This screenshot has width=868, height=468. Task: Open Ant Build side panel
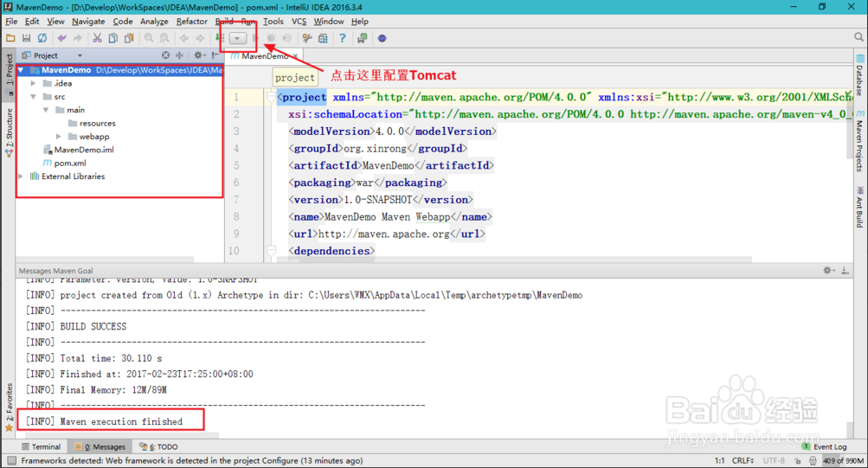[859, 208]
